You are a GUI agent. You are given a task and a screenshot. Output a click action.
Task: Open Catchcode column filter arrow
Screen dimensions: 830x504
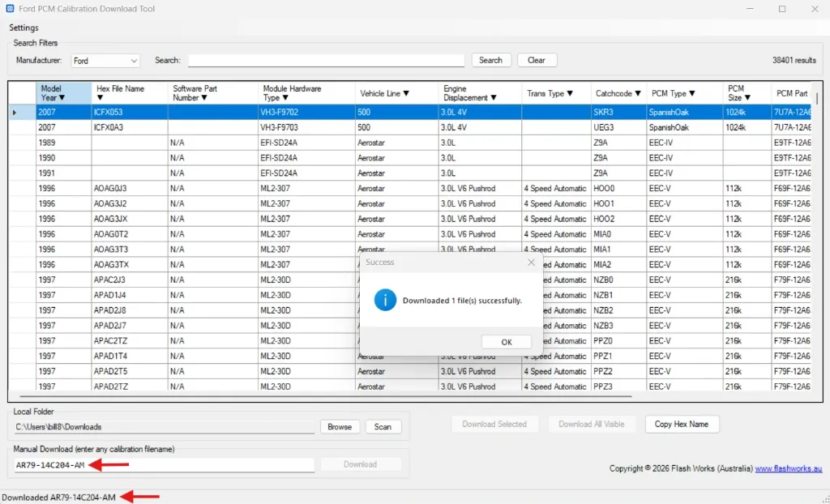tap(638, 94)
